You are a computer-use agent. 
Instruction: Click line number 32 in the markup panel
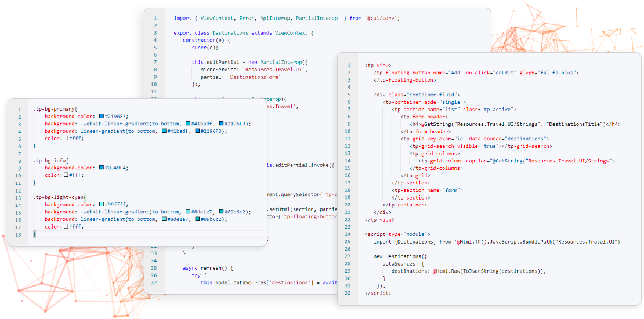point(348,293)
